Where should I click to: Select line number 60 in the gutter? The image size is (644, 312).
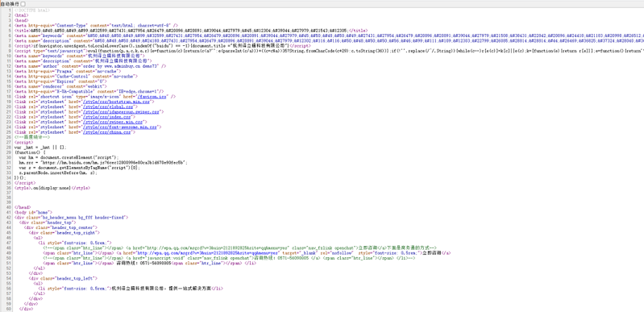point(9,309)
